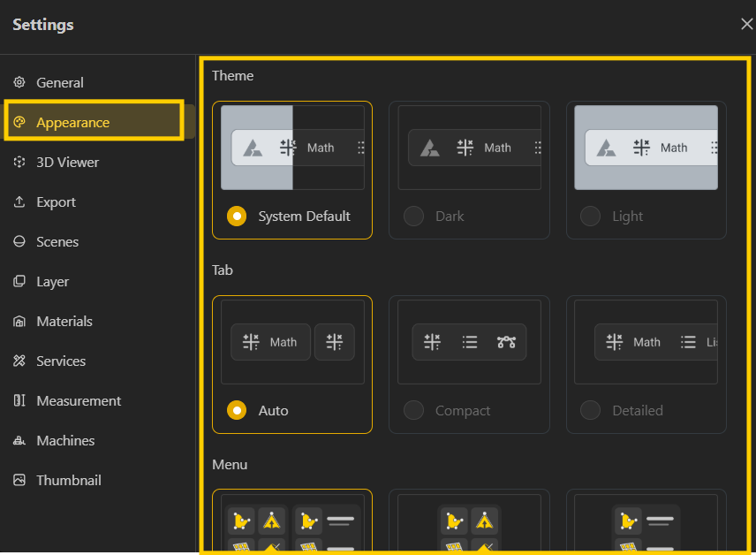Select System Default theme radio button

237,217
